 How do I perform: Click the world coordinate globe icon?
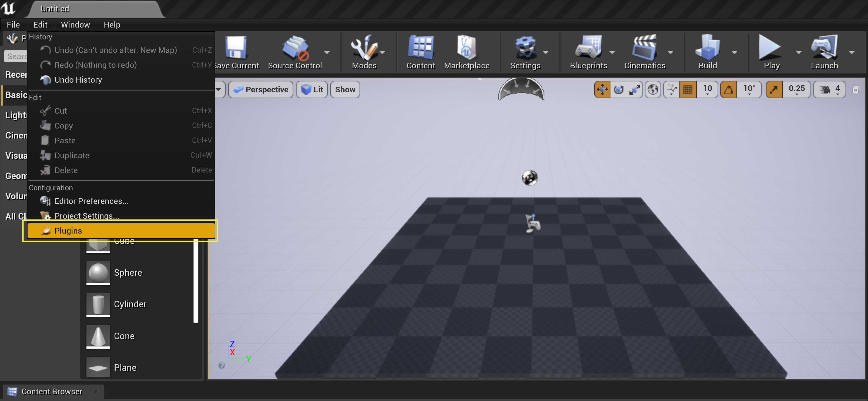[653, 90]
